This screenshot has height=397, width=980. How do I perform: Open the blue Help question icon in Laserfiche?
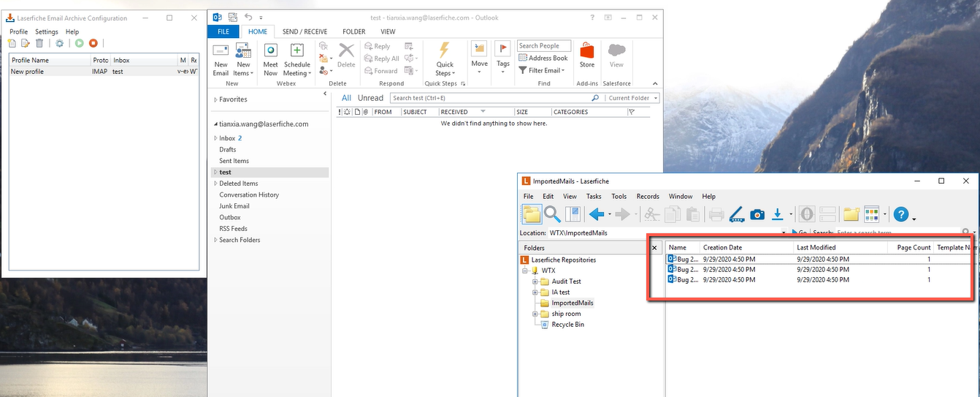pos(901,214)
